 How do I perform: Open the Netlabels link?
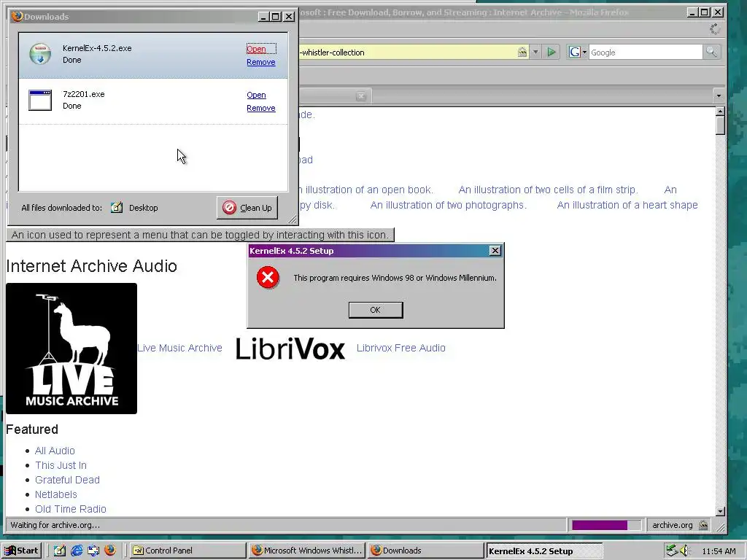pos(55,495)
